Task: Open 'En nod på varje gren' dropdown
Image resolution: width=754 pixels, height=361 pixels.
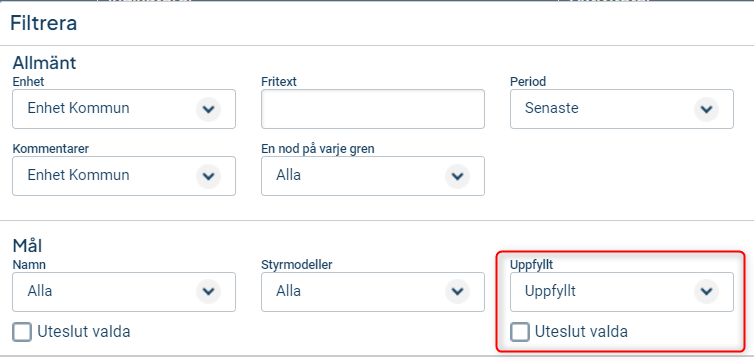Action: (x=373, y=176)
